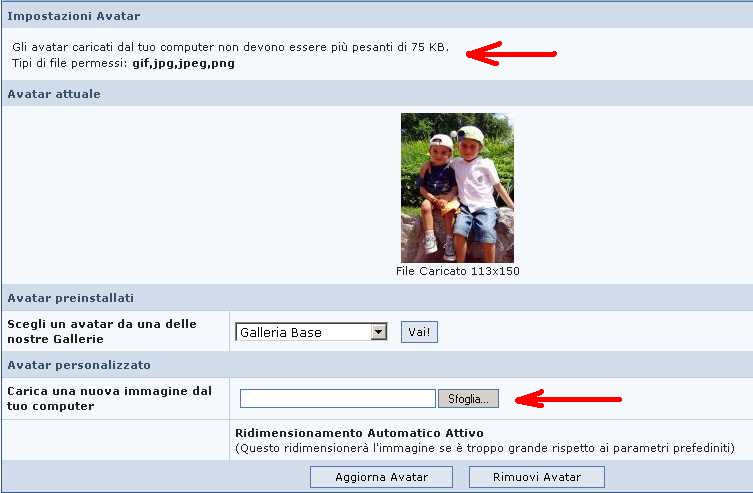Click the Sfoglia... browse button
The image size is (753, 493).
click(468, 399)
